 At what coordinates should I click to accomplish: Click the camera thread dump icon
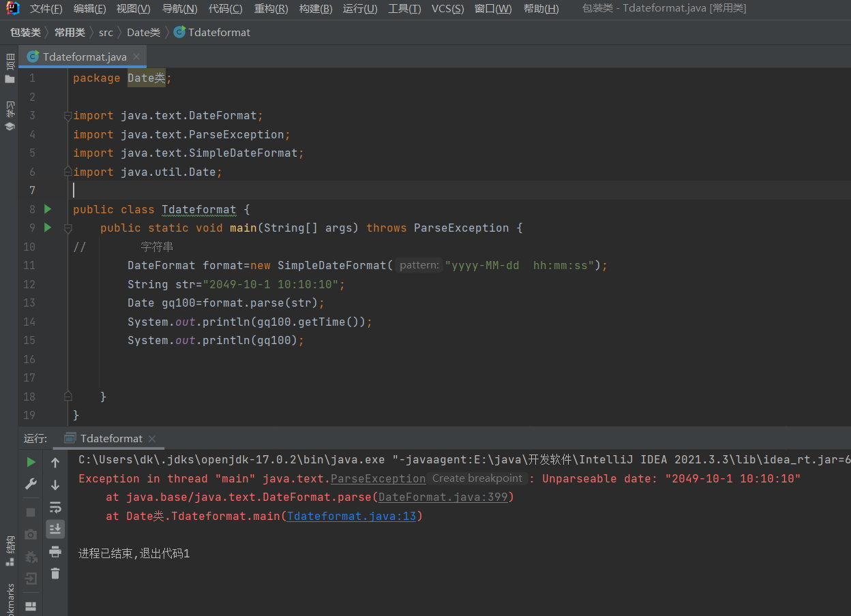click(31, 534)
